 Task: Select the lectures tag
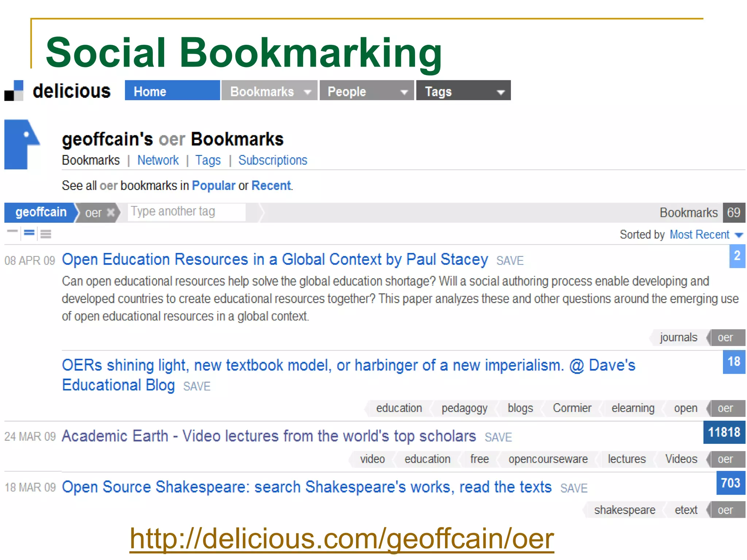pos(627,459)
